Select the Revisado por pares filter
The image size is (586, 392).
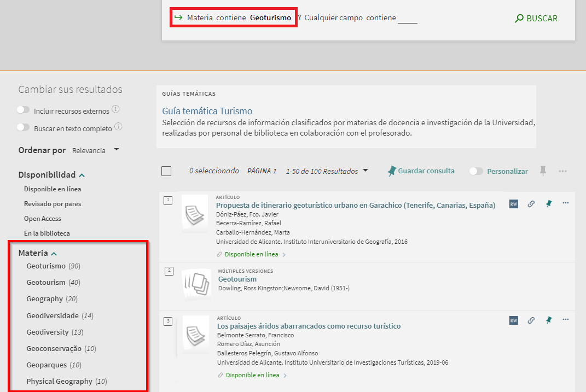53,204
